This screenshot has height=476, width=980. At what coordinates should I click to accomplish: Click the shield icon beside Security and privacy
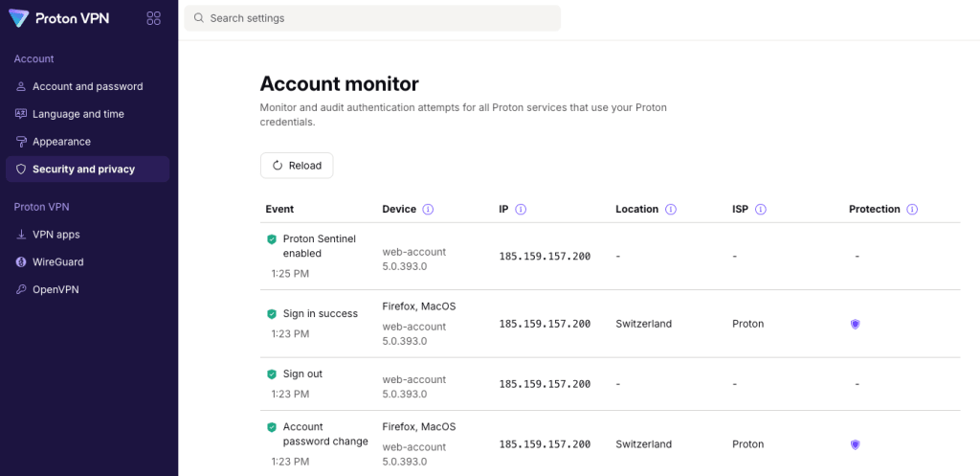click(x=21, y=169)
